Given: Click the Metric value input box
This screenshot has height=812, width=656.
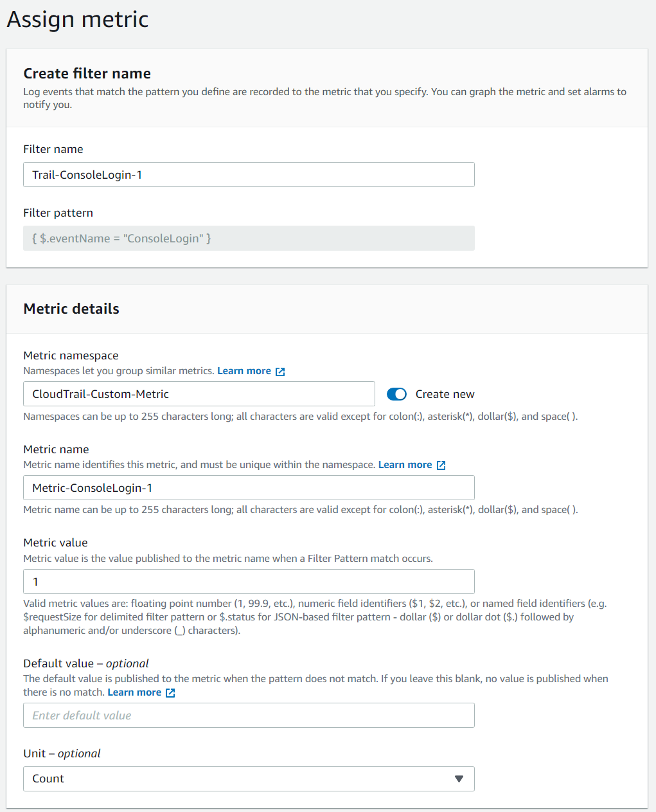Looking at the screenshot, I should tap(249, 582).
